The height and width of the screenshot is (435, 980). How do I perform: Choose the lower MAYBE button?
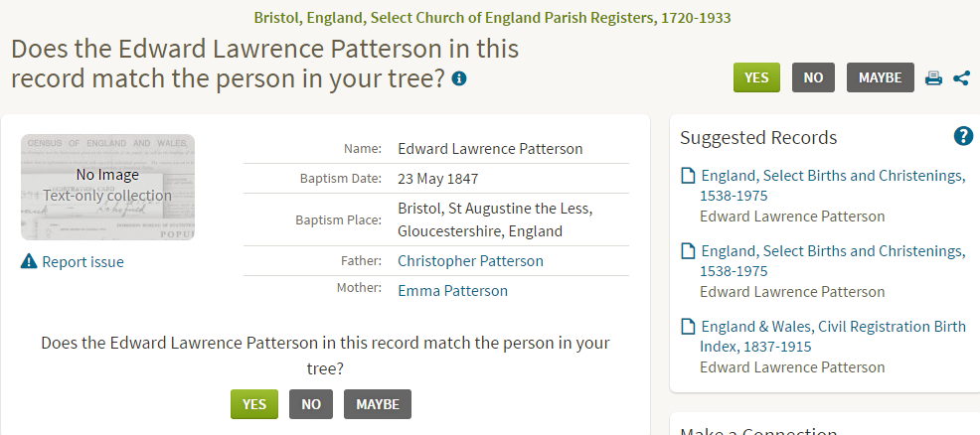378,404
